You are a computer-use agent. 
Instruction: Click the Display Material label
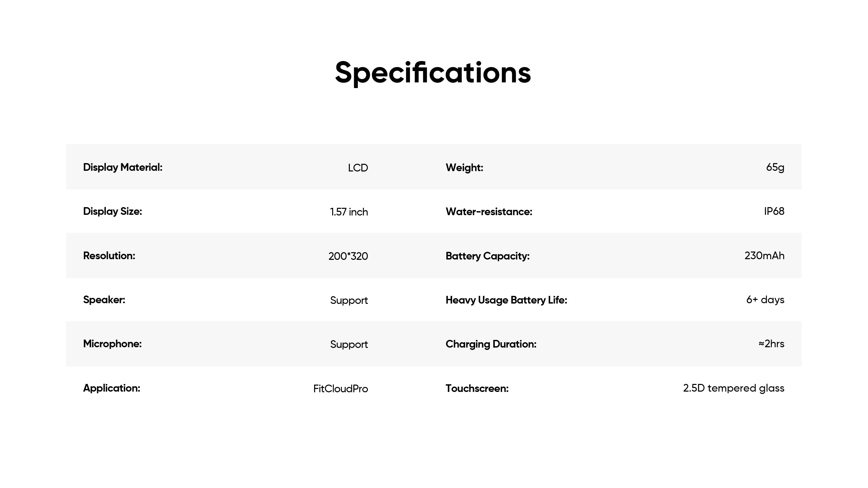pos(123,167)
